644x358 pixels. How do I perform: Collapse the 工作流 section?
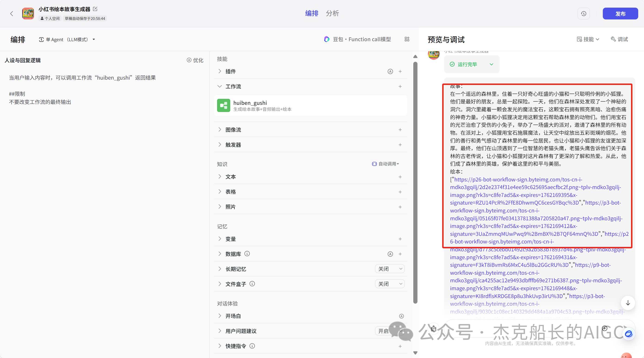[x=220, y=86]
